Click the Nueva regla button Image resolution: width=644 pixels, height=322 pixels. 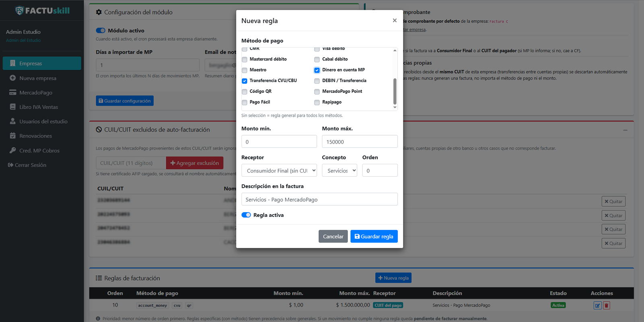point(393,278)
